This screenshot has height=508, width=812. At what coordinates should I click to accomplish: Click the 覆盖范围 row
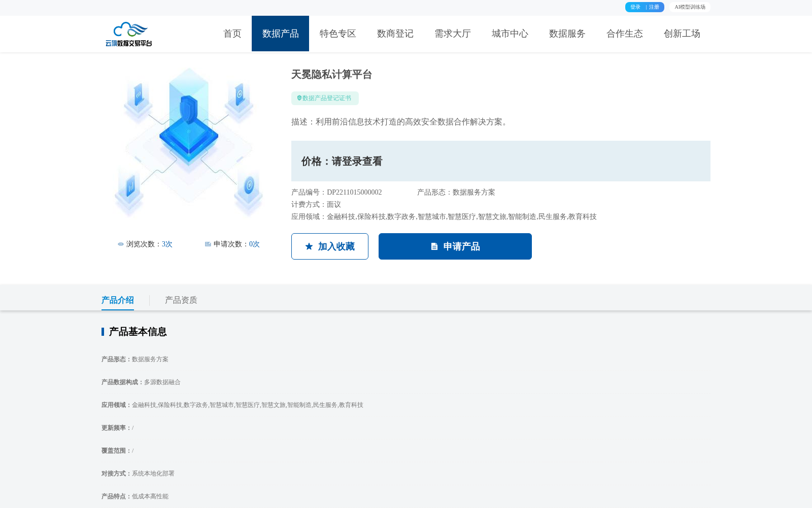click(x=118, y=451)
